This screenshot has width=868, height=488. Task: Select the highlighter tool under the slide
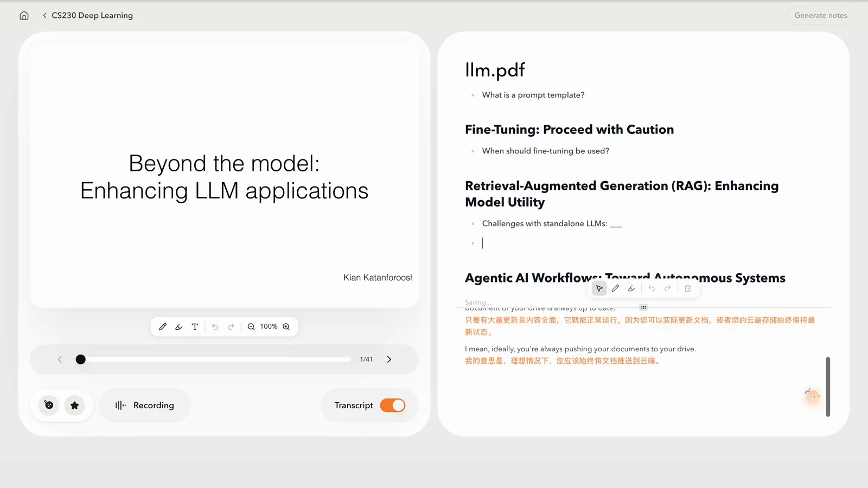coord(178,326)
